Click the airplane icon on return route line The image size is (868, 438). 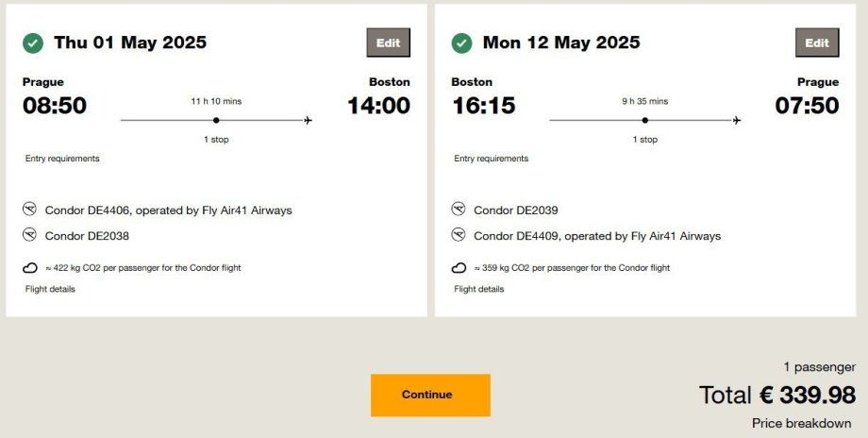coord(737,121)
